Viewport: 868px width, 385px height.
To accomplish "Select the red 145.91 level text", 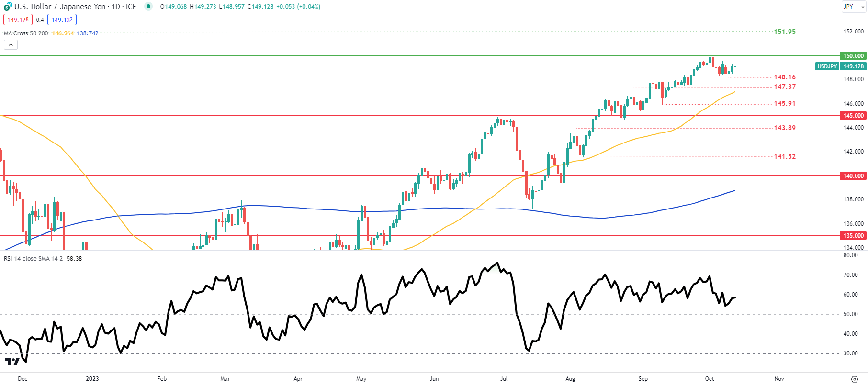I will (785, 103).
